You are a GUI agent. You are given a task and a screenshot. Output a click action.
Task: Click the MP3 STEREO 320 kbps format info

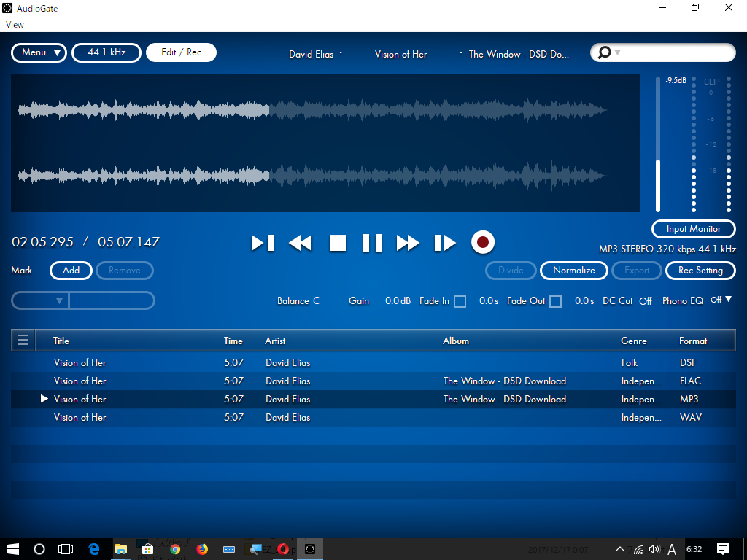coord(667,249)
